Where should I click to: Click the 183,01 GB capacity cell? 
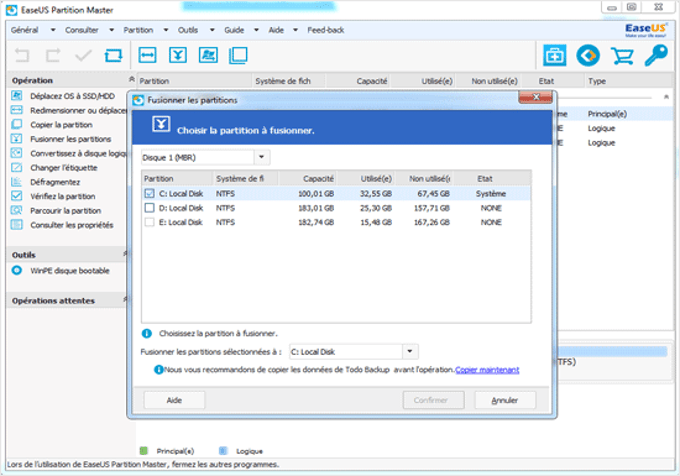tap(316, 208)
